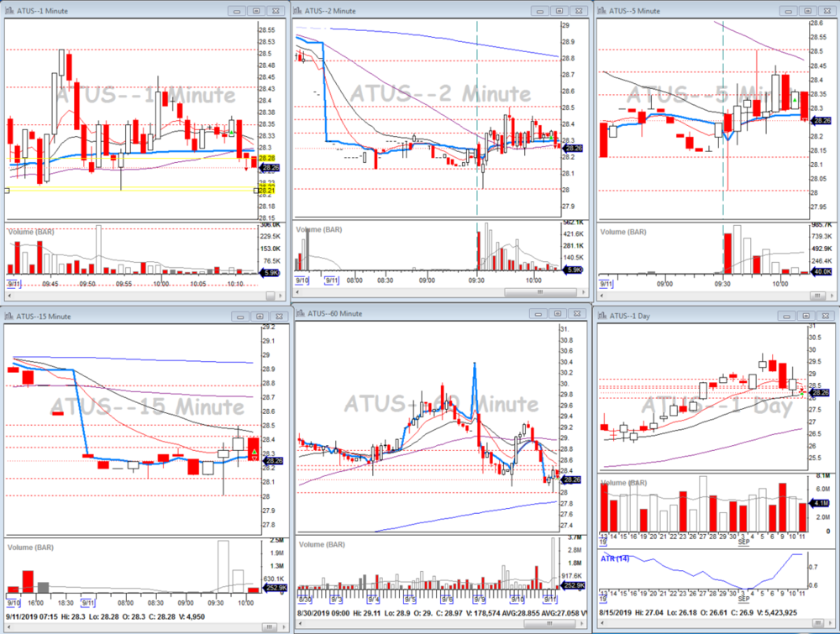Click the chart icon in ATUS--60 Minute title bar
The image size is (840, 634).
tap(301, 313)
